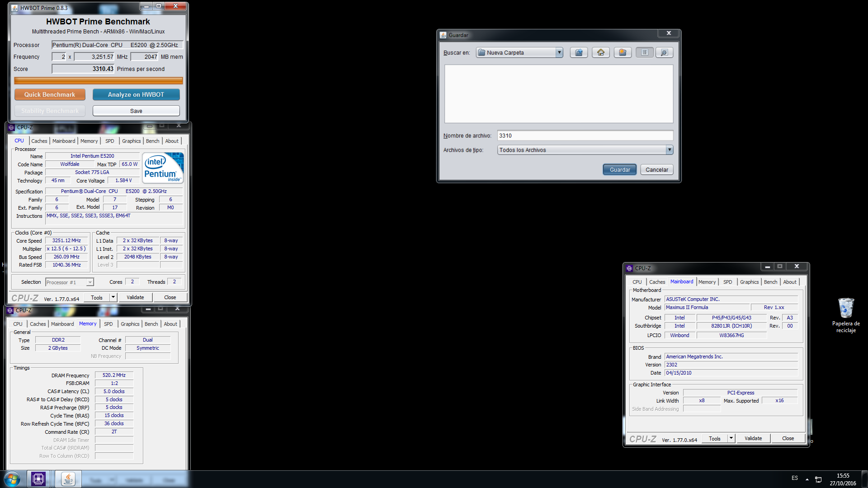868x488 pixels.
Task: Open the taskbar clock and date
Action: 843,479
